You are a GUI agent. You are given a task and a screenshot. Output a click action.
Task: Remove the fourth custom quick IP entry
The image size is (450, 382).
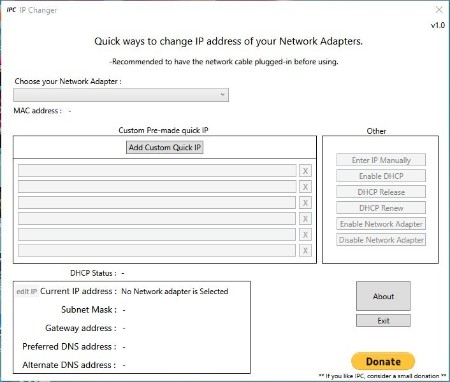point(305,219)
